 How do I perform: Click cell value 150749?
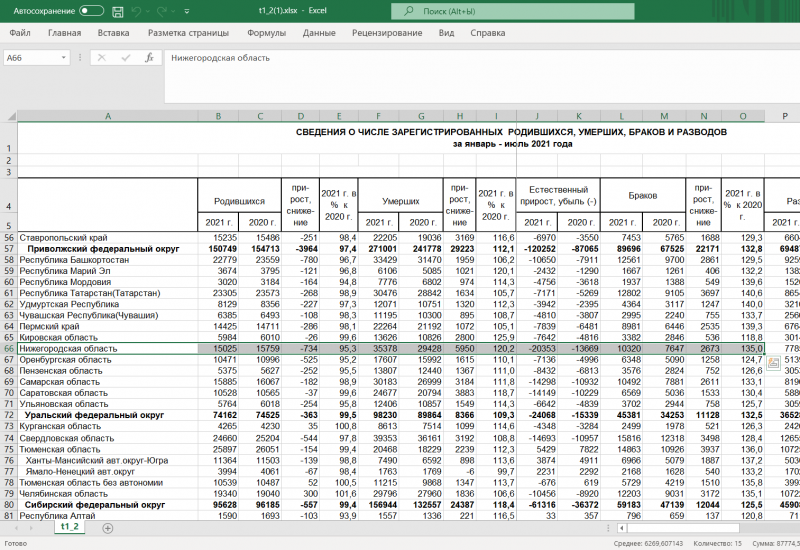[x=218, y=249]
